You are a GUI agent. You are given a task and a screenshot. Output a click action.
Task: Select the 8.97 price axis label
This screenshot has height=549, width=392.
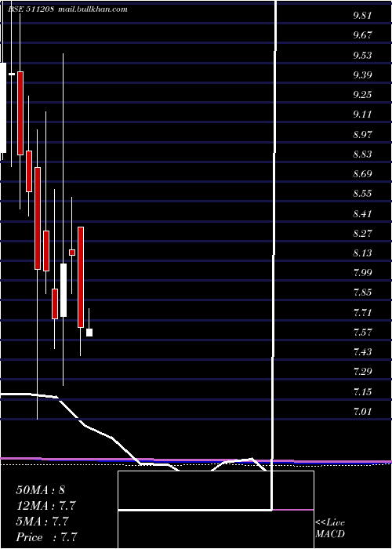pos(362,134)
